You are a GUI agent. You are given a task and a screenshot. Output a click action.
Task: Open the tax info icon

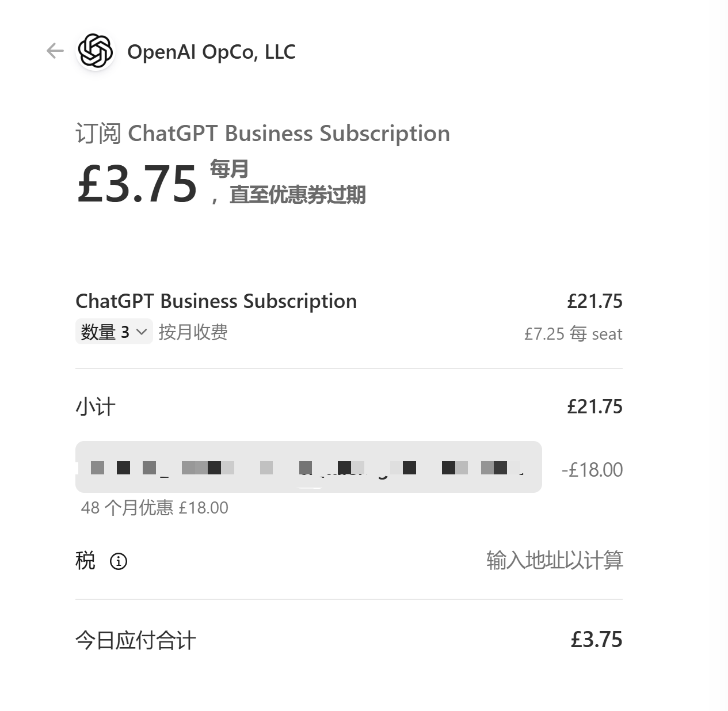[x=119, y=561]
